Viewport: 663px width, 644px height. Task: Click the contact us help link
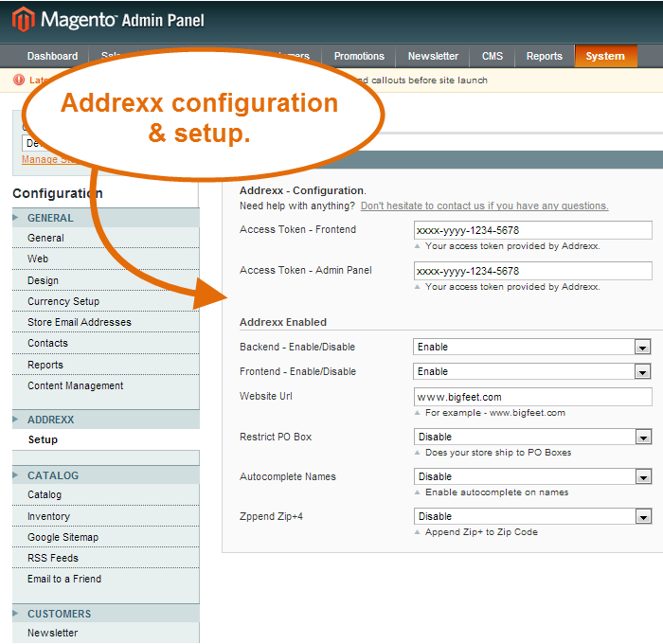pos(484,206)
